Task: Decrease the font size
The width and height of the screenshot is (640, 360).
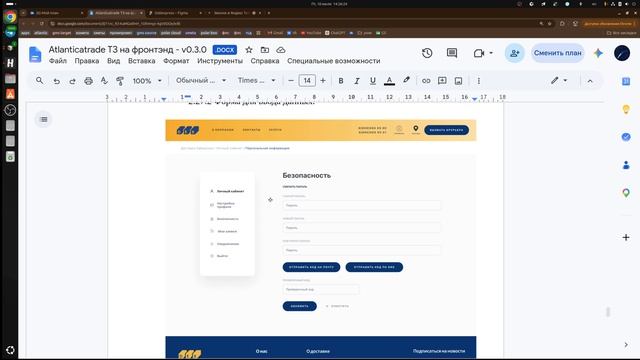Action: (x=291, y=81)
